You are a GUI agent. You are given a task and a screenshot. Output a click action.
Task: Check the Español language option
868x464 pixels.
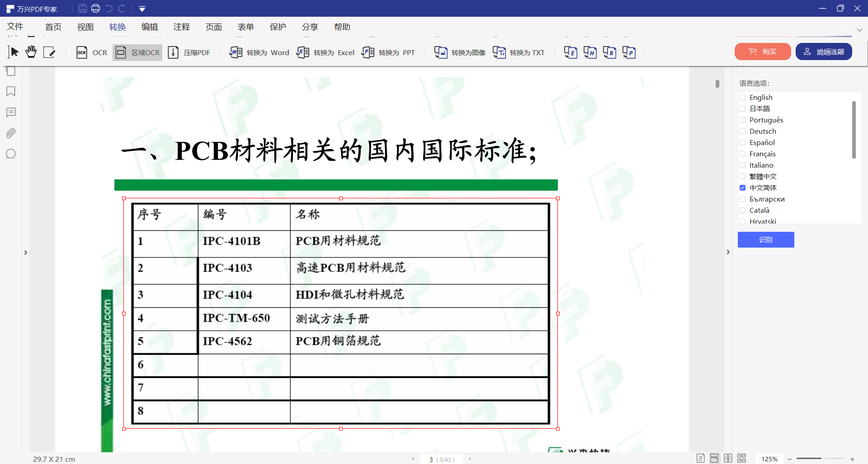coord(742,143)
